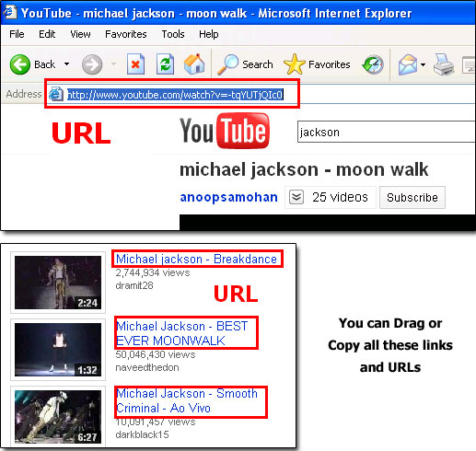This screenshot has height=451, width=476.
Task: Open the anoopsamohan channel link
Action: 229,197
